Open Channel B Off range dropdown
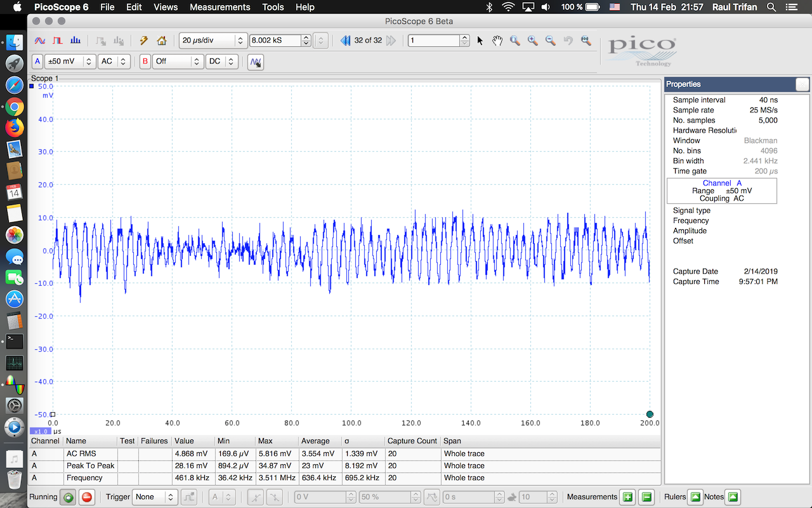 [x=178, y=62]
